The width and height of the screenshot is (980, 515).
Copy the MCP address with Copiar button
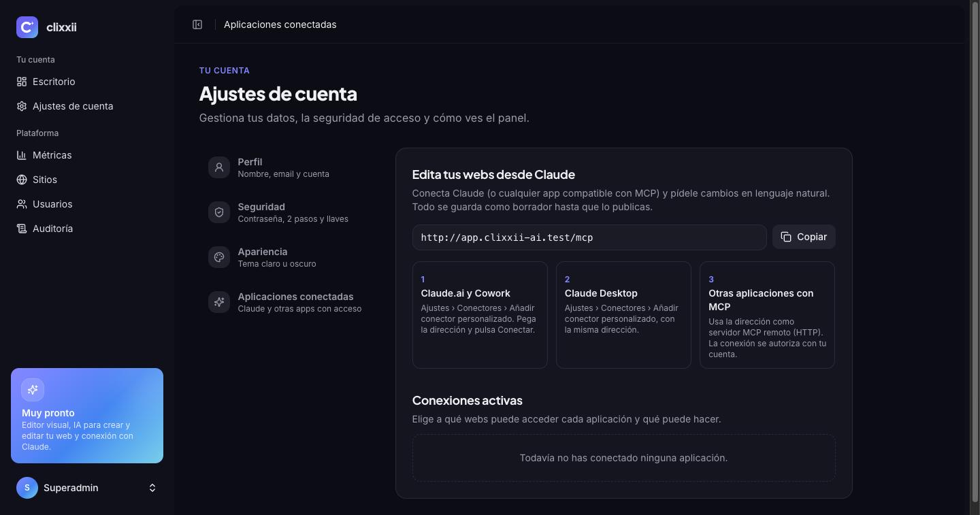(804, 237)
